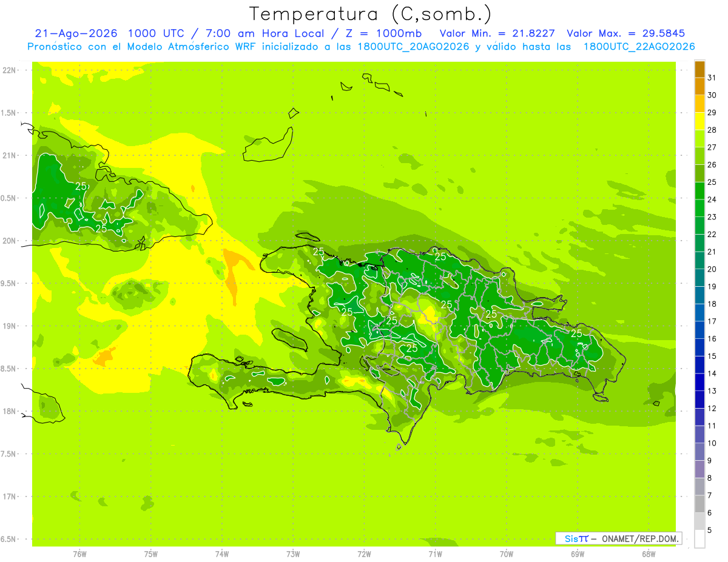The width and height of the screenshot is (728, 562).
Task: Click gray legend swatch between 7 and 6
Action: click(x=699, y=503)
